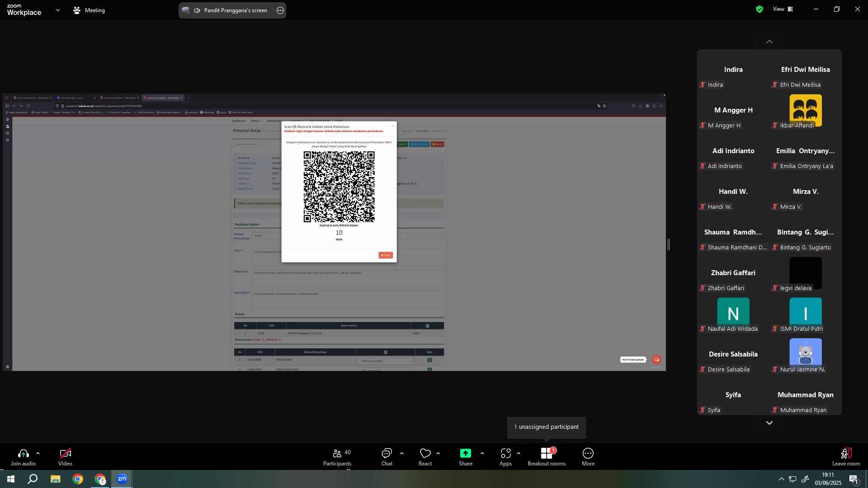Open the Zoom taskbar icon
Screen dimensions: 868x488
click(122, 479)
